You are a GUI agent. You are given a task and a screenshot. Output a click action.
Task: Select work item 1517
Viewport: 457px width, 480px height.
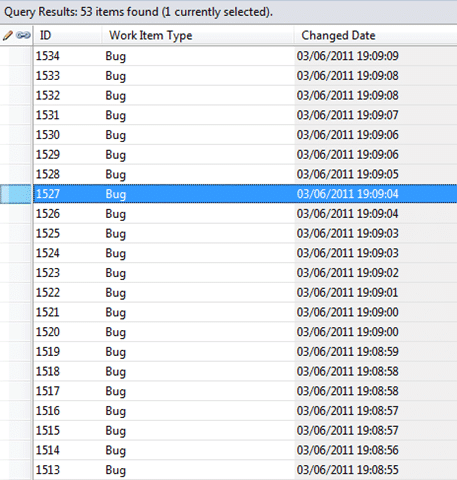[245, 391]
